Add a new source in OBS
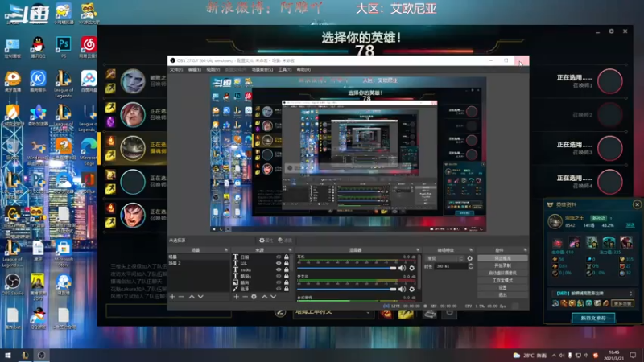 tap(236, 297)
